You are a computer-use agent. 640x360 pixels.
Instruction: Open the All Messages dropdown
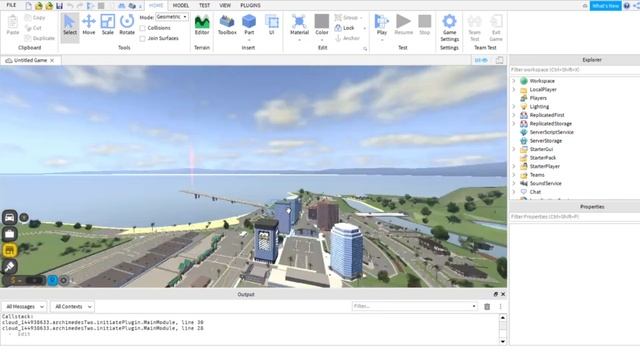tap(24, 307)
